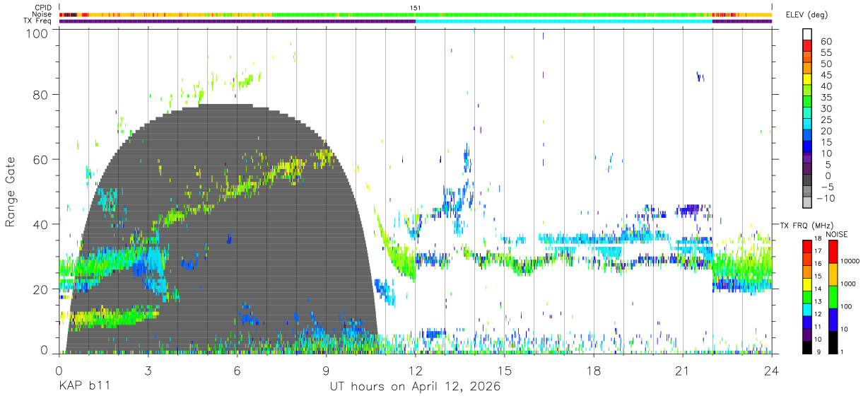The image size is (868, 401).
Task: Click the Range Gate axis title
Action: tap(11, 192)
